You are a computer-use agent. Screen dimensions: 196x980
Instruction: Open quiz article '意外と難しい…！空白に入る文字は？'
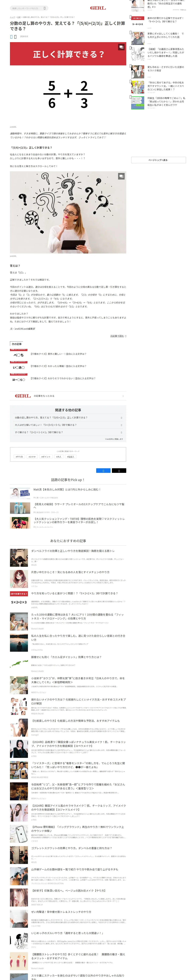[58, 354]
